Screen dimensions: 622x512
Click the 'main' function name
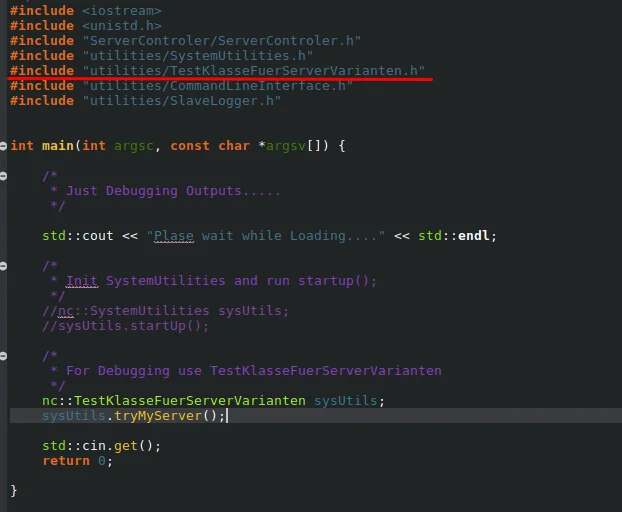tap(58, 146)
